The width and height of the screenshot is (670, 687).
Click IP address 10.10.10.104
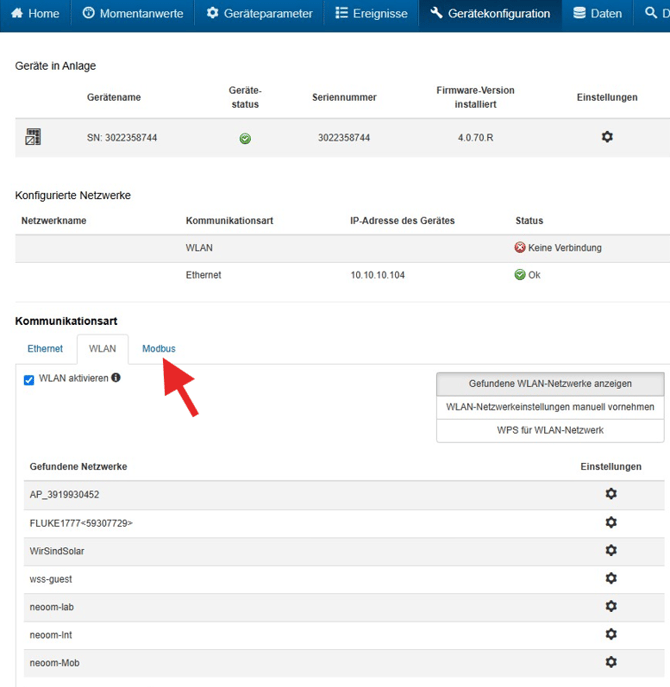(378, 275)
